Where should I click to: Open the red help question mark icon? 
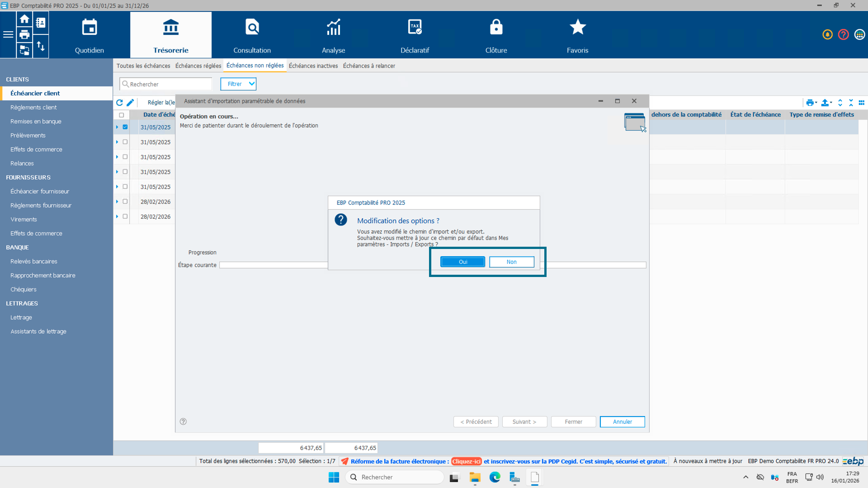tap(843, 35)
